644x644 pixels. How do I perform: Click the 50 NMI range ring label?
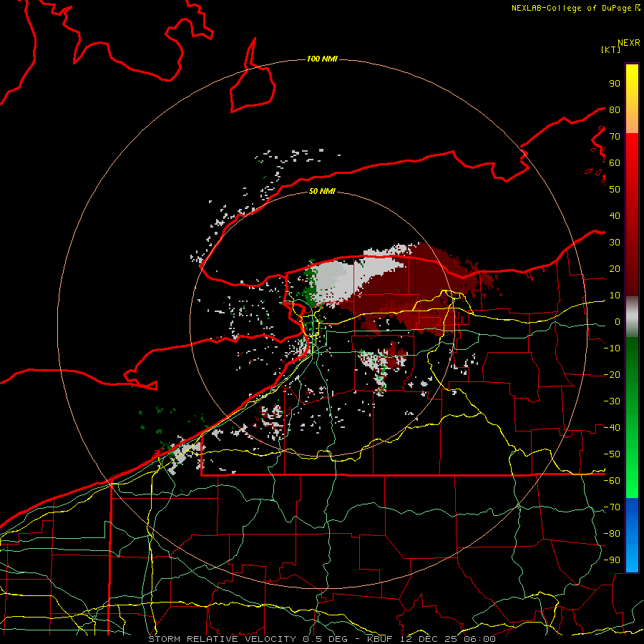(322, 191)
